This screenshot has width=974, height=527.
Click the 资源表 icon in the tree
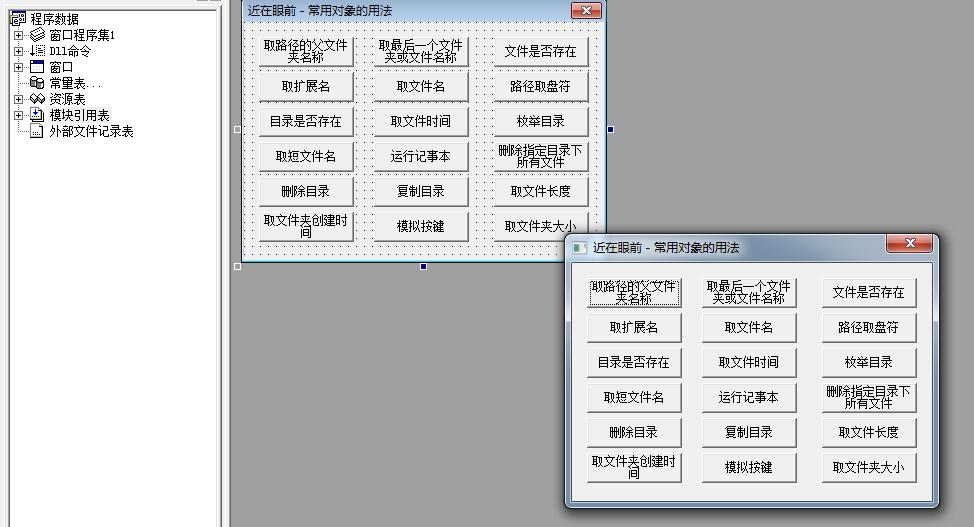click(x=37, y=99)
